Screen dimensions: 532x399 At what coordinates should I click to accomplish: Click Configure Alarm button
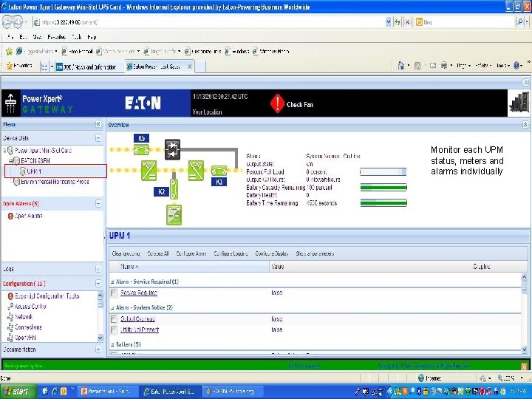(191, 253)
